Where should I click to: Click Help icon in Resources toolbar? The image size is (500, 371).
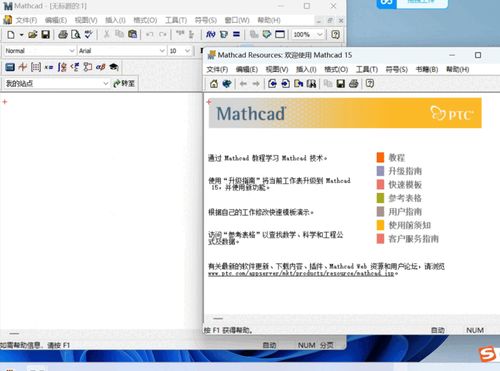click(370, 84)
